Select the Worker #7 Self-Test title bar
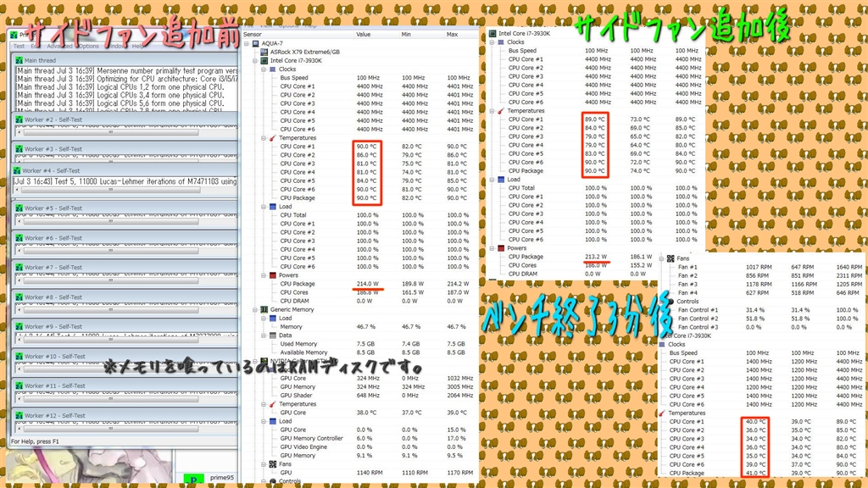Viewport: 868px width, 488px height. (x=125, y=267)
